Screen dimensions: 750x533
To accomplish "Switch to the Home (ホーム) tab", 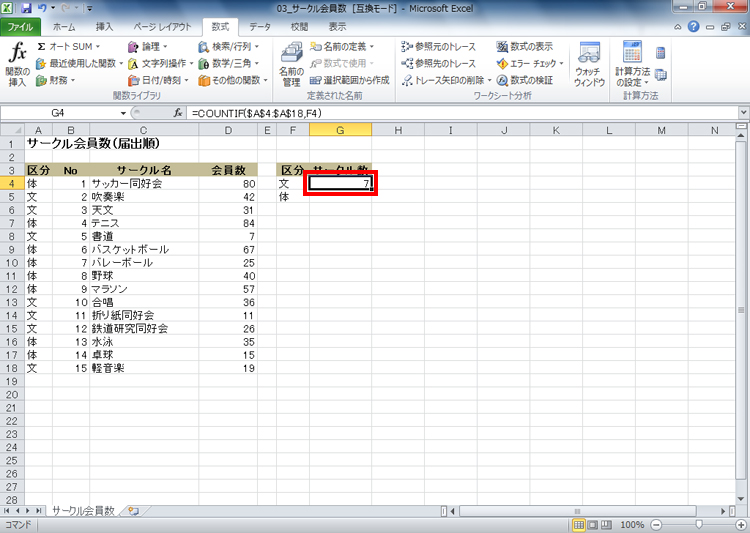I will coord(64,27).
